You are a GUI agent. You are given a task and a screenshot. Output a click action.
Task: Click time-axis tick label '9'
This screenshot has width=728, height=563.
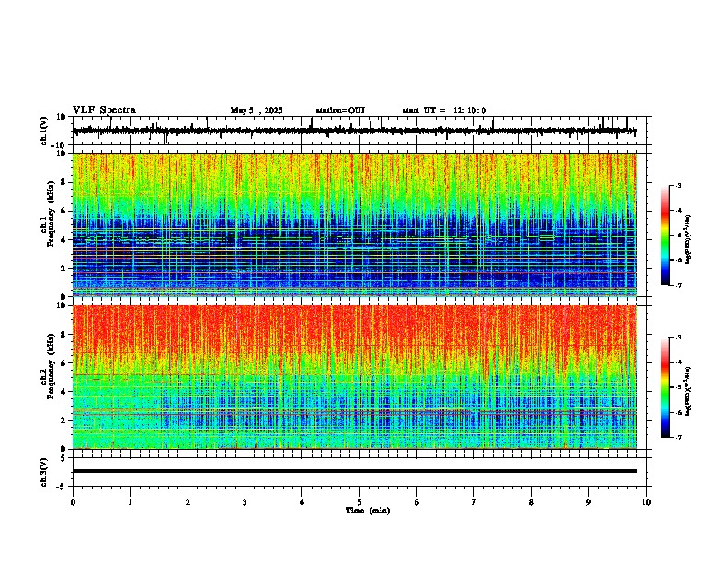click(x=588, y=502)
